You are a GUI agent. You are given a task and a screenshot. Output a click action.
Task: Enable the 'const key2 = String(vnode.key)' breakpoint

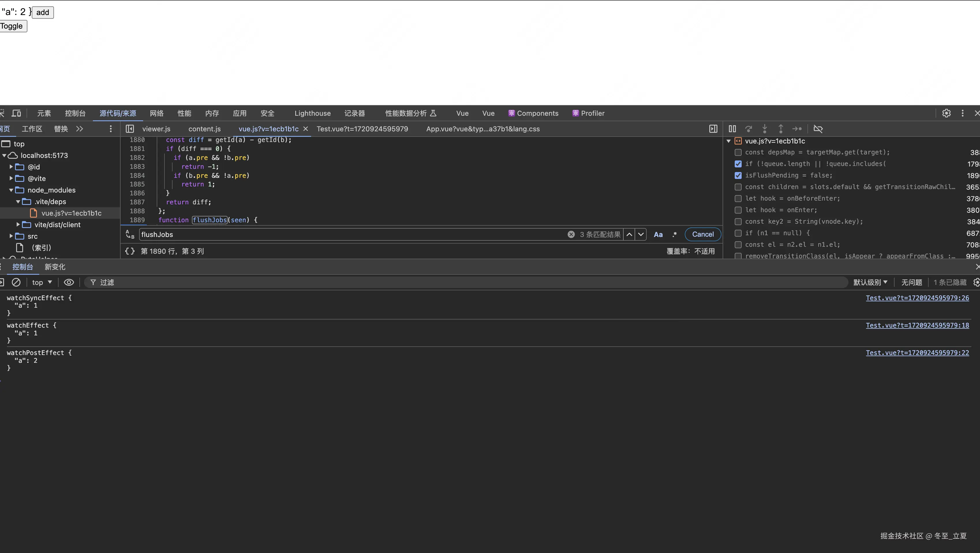pos(738,221)
